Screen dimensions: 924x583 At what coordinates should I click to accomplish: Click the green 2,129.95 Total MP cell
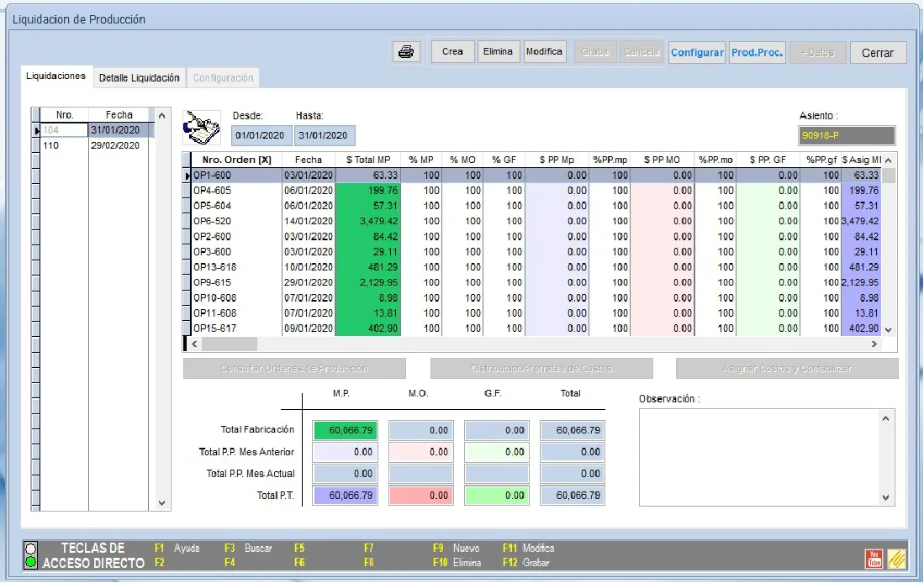[367, 282]
